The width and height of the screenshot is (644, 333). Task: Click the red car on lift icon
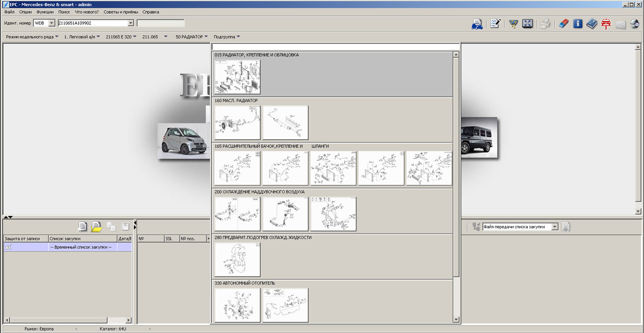point(606,24)
